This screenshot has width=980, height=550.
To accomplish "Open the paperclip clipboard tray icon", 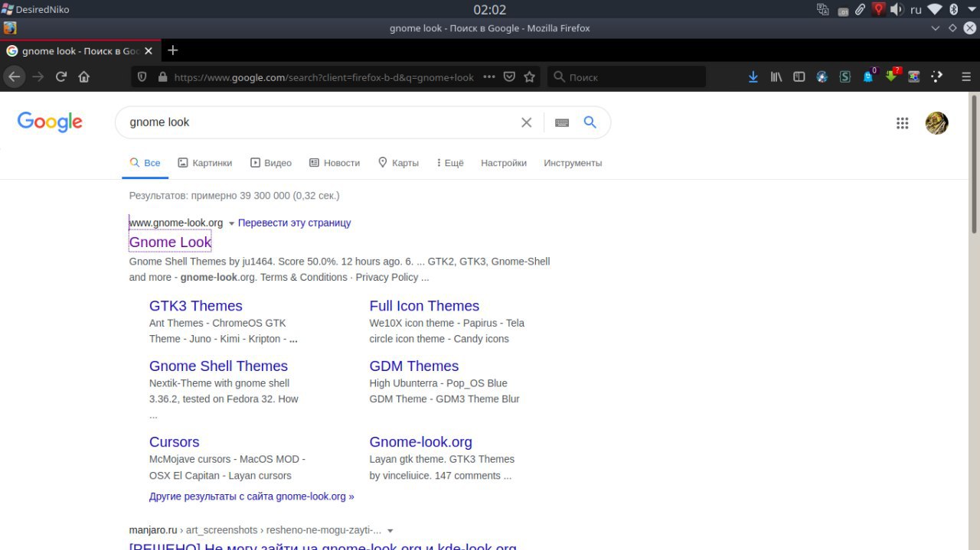I will coord(861,10).
